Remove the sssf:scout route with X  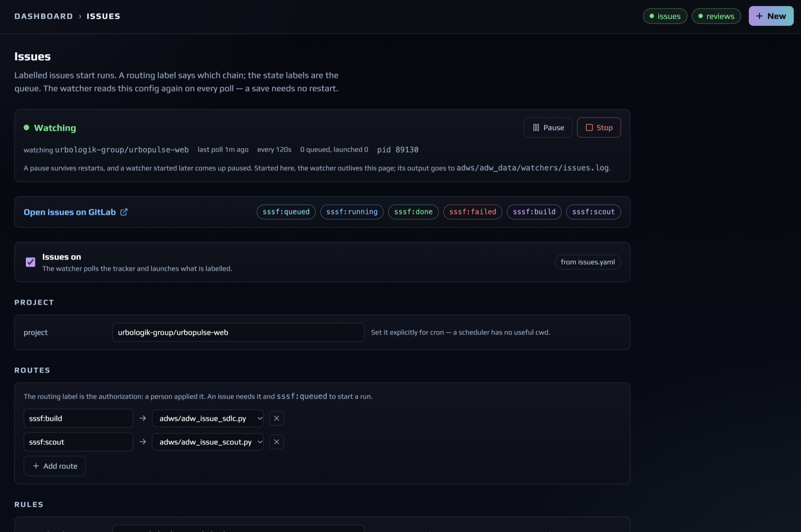pyautogui.click(x=276, y=442)
